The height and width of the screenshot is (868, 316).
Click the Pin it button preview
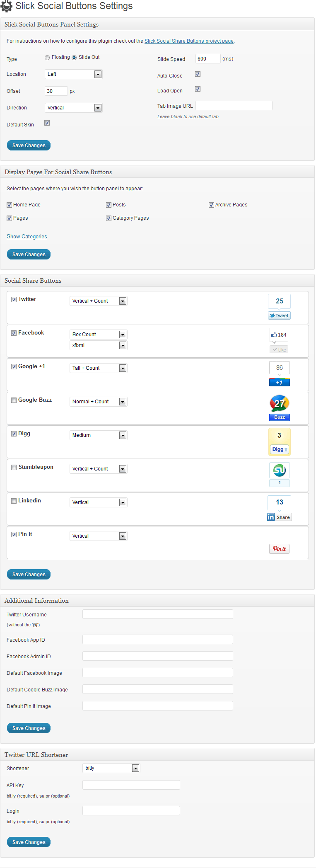[x=280, y=549]
